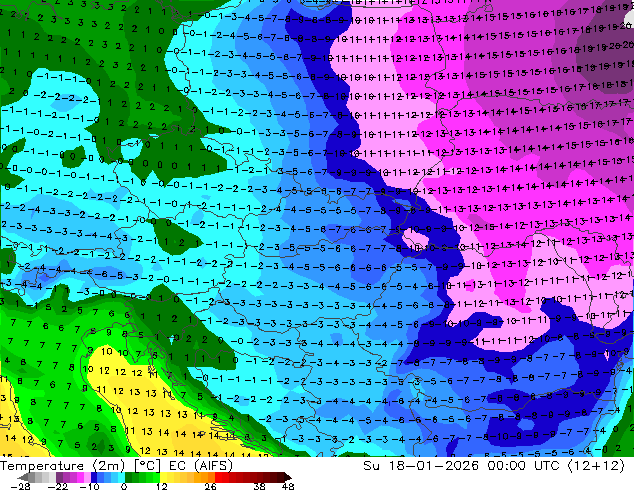This screenshot has height=490, width=634.
Task: Click the gray left arrow end of color scale
Action: [x=23, y=477]
